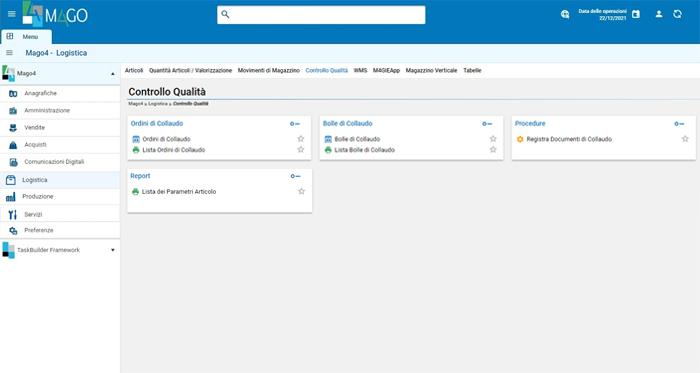
Task: Click the refresh icon in header
Action: click(677, 14)
